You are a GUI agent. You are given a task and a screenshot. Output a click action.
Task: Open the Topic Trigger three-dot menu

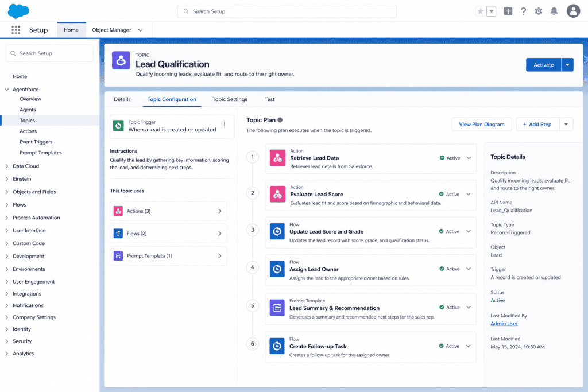coord(225,124)
